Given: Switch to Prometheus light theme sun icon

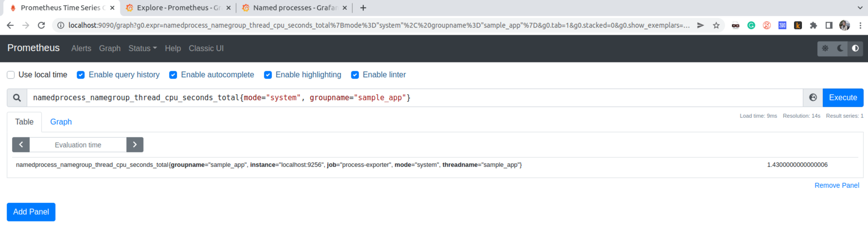Looking at the screenshot, I should click(825, 49).
